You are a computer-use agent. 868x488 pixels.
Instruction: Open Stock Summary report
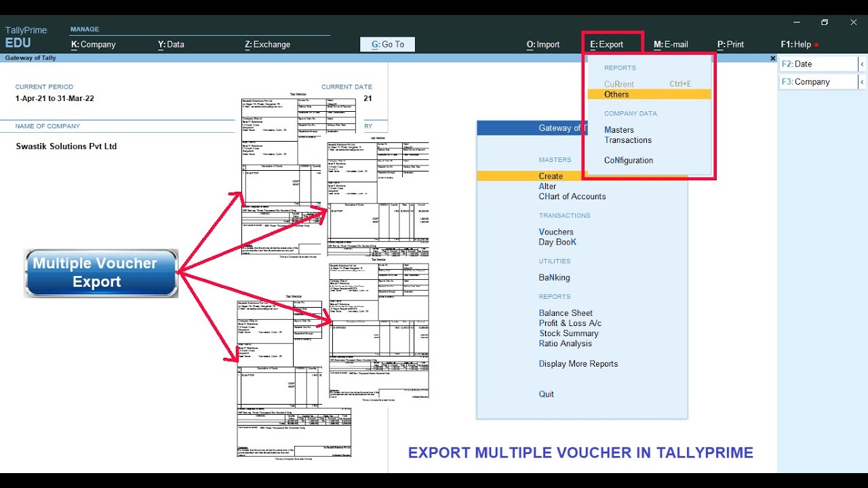pyautogui.click(x=569, y=333)
